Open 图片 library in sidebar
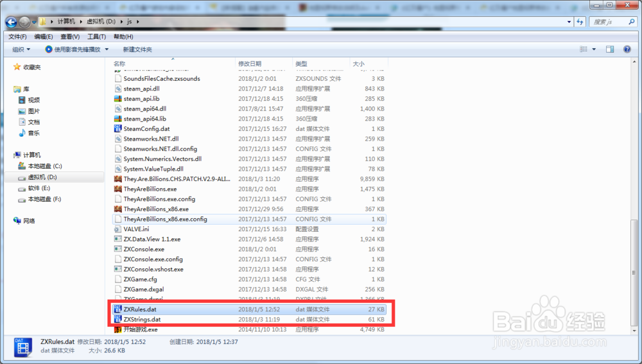Image resolution: width=642 pixels, height=364 pixels. 33,111
